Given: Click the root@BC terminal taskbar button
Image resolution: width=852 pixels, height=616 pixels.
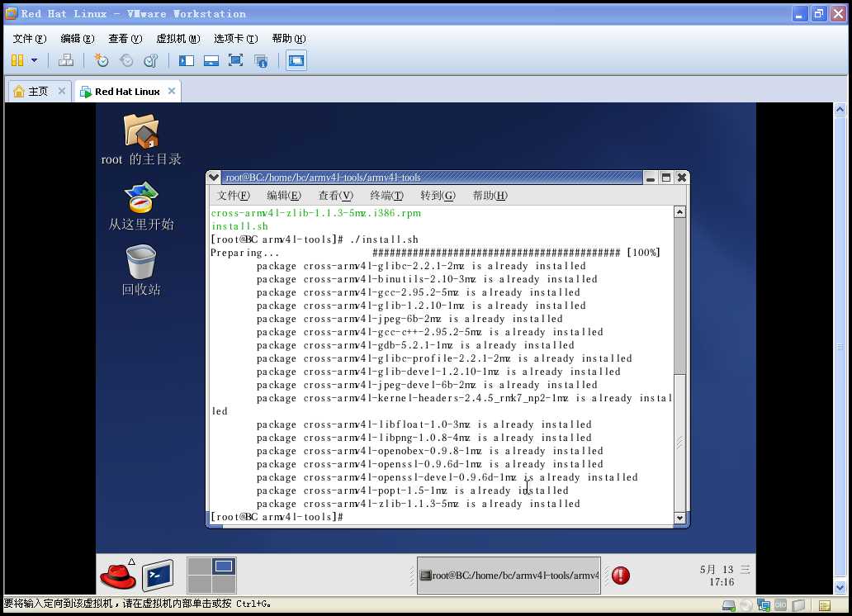Looking at the screenshot, I should 509,576.
